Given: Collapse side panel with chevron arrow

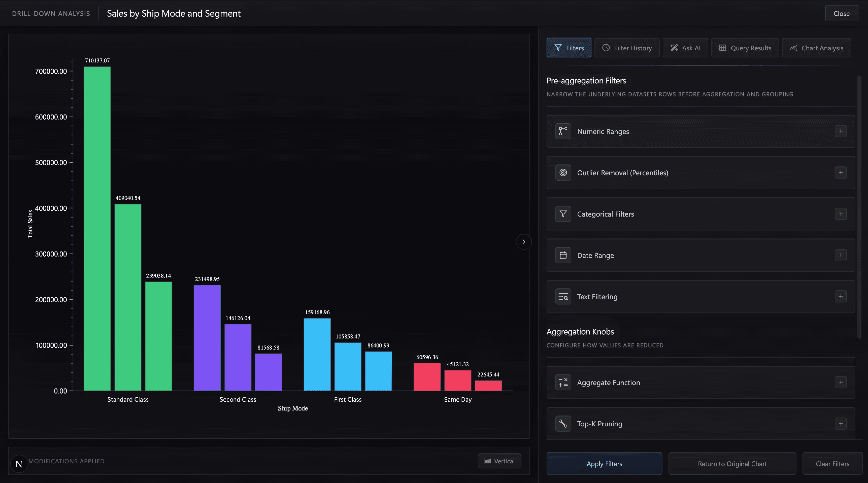Looking at the screenshot, I should click(x=524, y=242).
